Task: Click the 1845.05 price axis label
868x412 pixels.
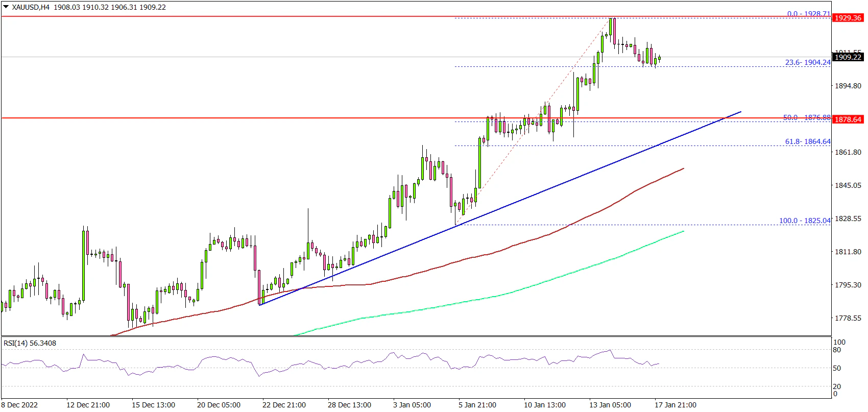Action: point(848,185)
